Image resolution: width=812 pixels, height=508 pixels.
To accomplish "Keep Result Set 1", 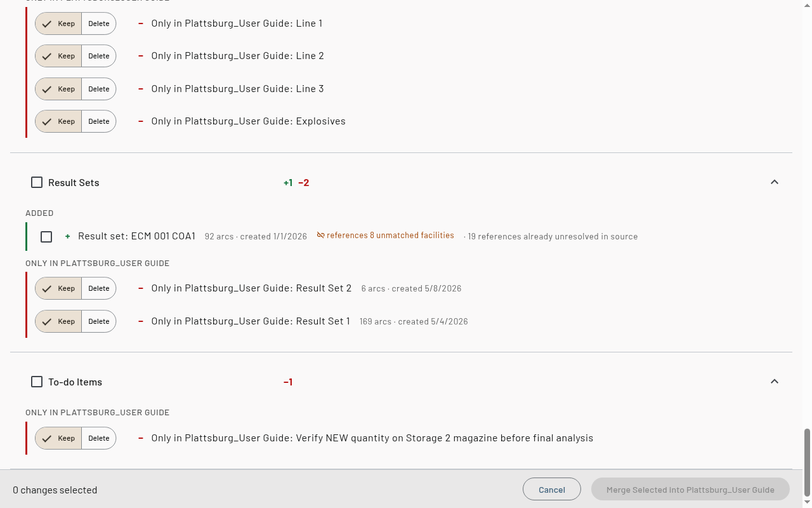I will click(58, 321).
